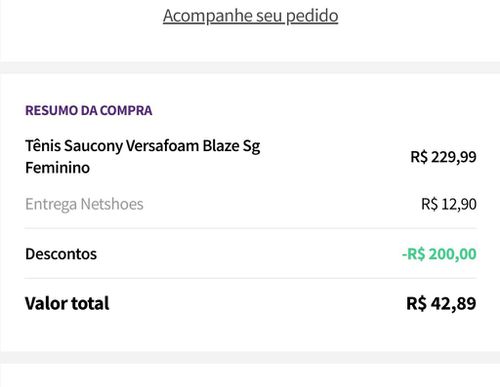The height and width of the screenshot is (387, 500).
Task: Click the word Feminino in product title
Action: (x=57, y=167)
